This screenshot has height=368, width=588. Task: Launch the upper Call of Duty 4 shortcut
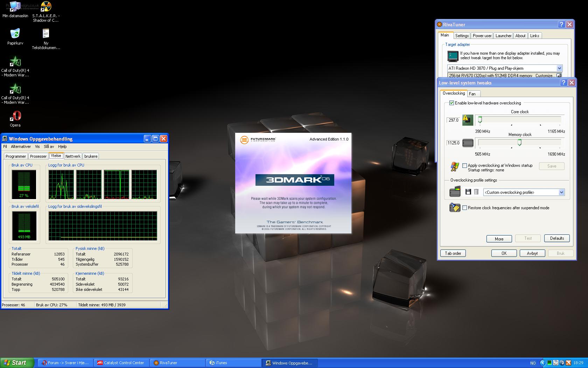click(x=15, y=61)
